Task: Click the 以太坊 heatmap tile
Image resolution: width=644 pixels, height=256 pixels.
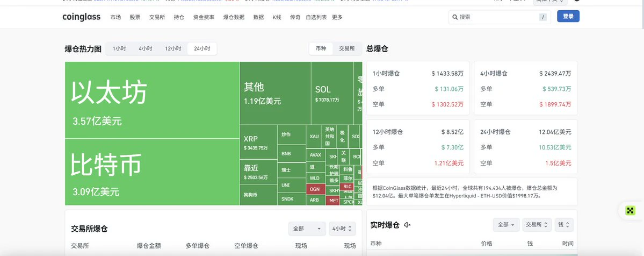Action: (152, 100)
